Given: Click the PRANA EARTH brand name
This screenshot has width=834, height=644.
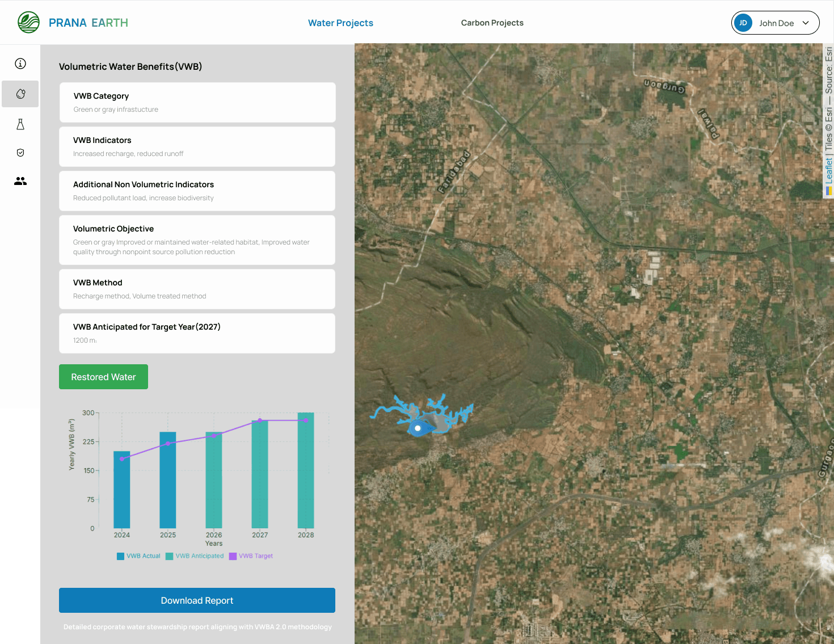Looking at the screenshot, I should click(x=89, y=23).
